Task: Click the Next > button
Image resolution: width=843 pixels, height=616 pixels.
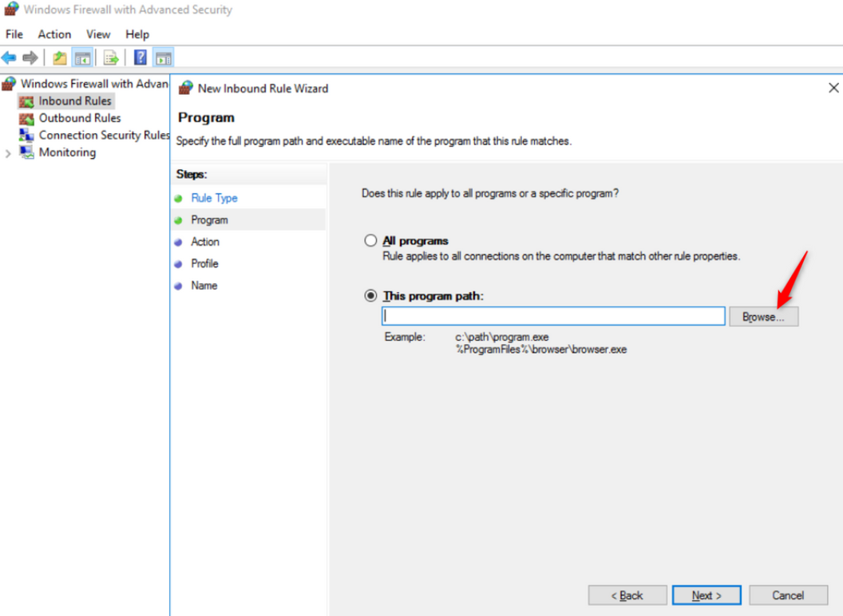Action: 706,595
